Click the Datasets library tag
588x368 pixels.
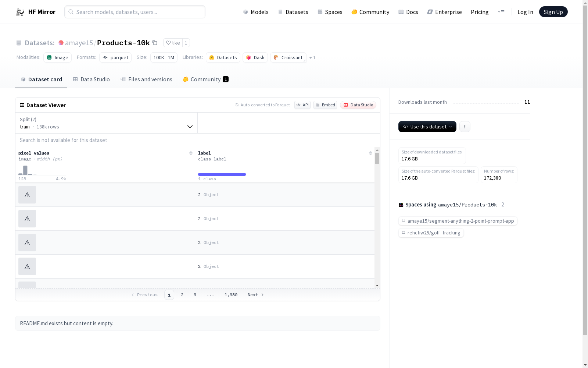coord(223,57)
